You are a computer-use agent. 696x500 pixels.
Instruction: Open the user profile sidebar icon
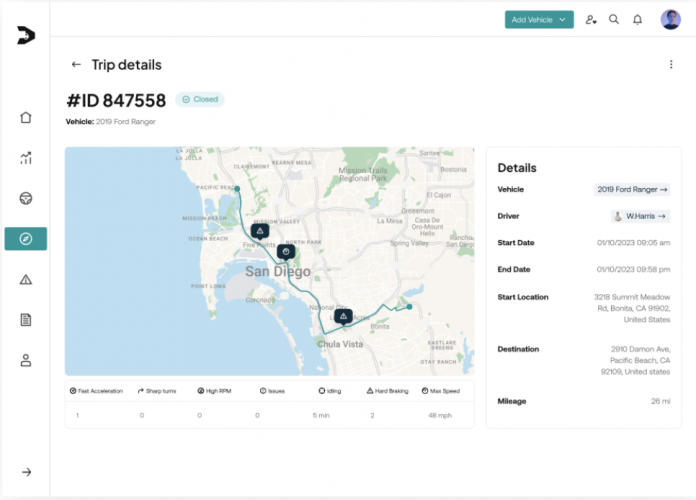(x=26, y=360)
